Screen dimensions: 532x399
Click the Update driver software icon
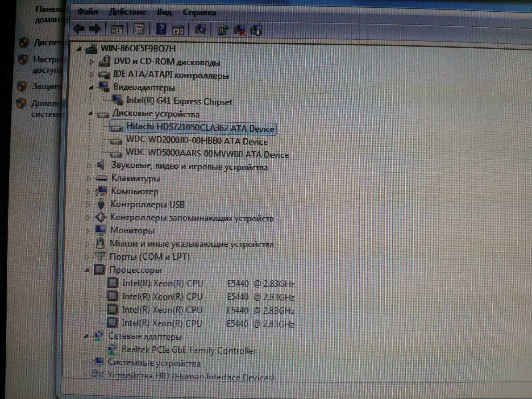tap(223, 30)
